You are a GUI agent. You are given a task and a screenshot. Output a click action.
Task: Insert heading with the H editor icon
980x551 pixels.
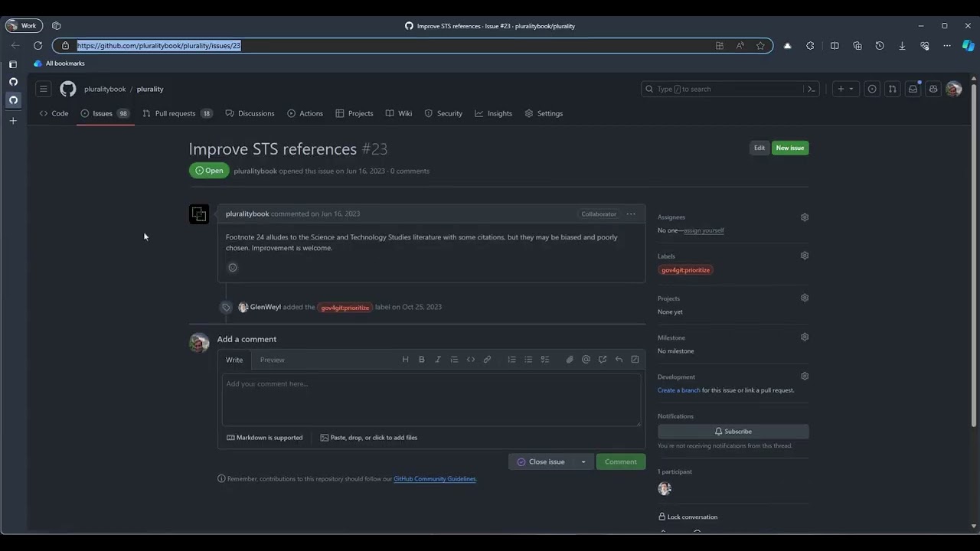(x=405, y=360)
